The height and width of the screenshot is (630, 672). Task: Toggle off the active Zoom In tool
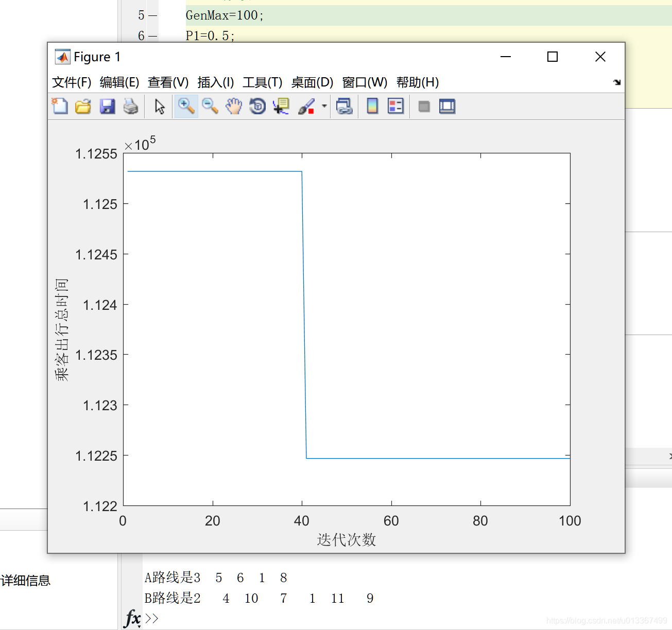point(186,106)
